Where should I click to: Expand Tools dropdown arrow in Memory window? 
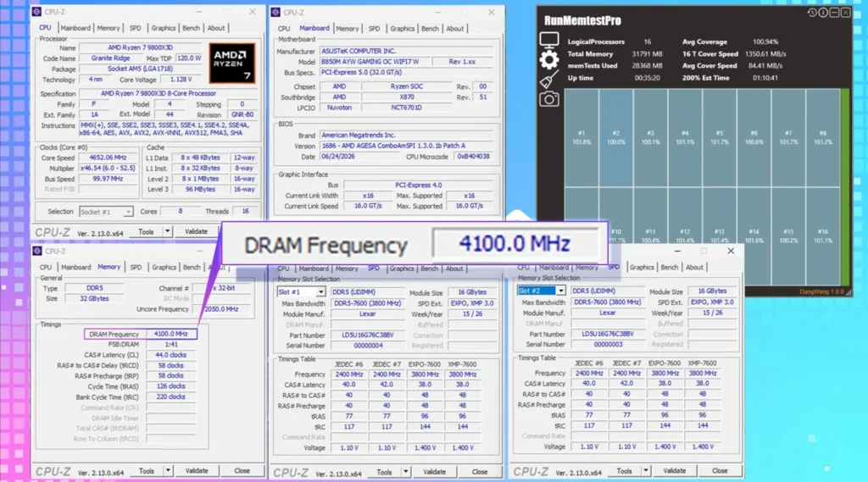coord(168,471)
